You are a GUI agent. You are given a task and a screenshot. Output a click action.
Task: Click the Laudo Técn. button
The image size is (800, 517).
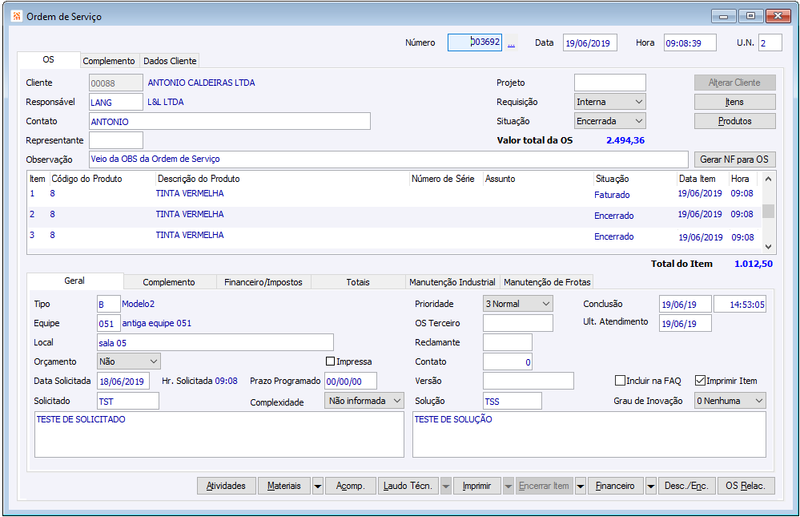[x=408, y=486]
